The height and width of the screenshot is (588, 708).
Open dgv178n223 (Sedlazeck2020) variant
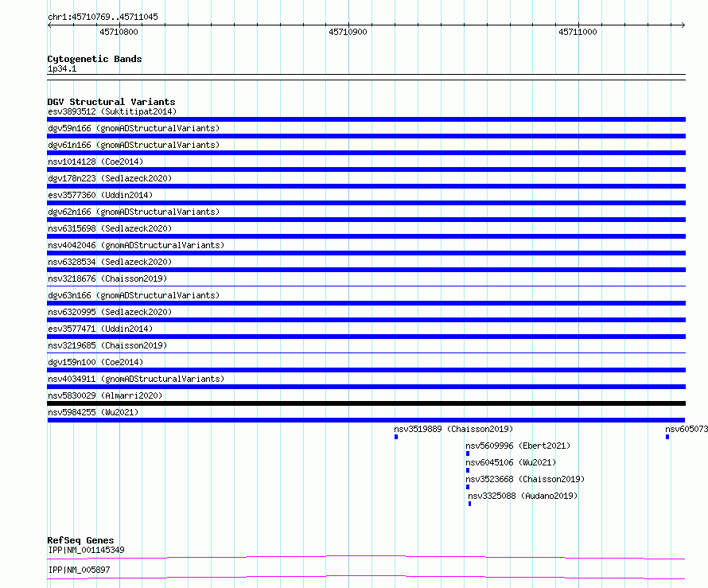click(x=110, y=178)
